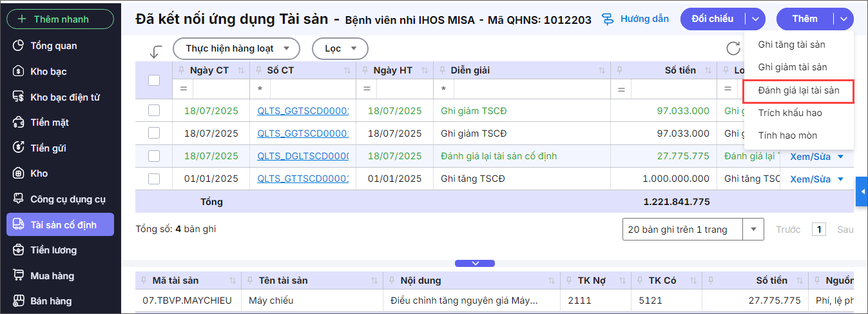
Task: Open the Tiền mặt section
Action: point(50,123)
